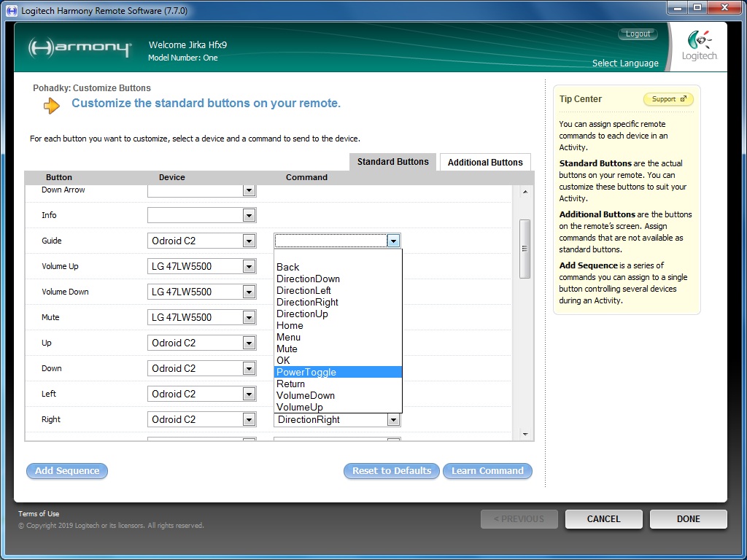Screen dimensions: 747x560
Task: Click the Add Sequence button
Action: [67, 471]
